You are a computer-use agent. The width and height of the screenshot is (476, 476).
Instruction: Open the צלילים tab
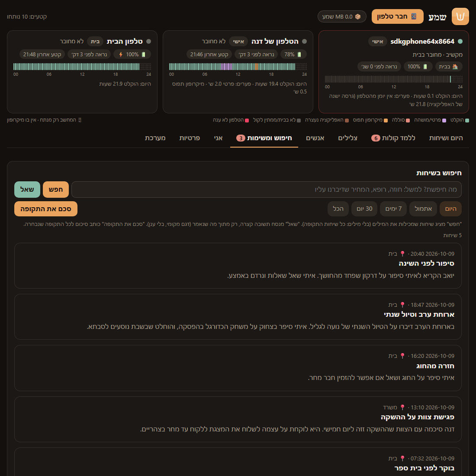point(347,138)
